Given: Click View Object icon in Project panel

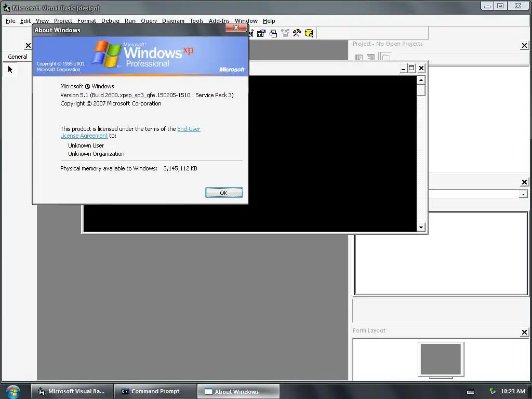Looking at the screenshot, I should [x=370, y=57].
